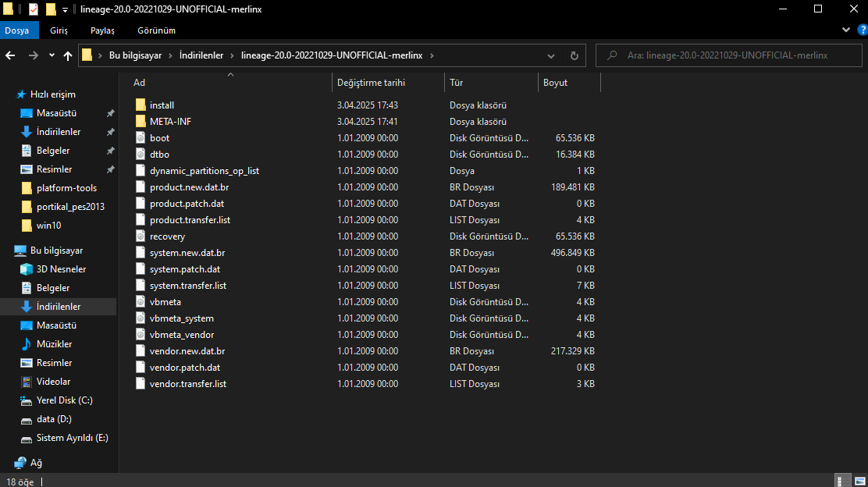This screenshot has width=868, height=487.
Task: Click the Back navigation arrow
Action: click(10, 56)
